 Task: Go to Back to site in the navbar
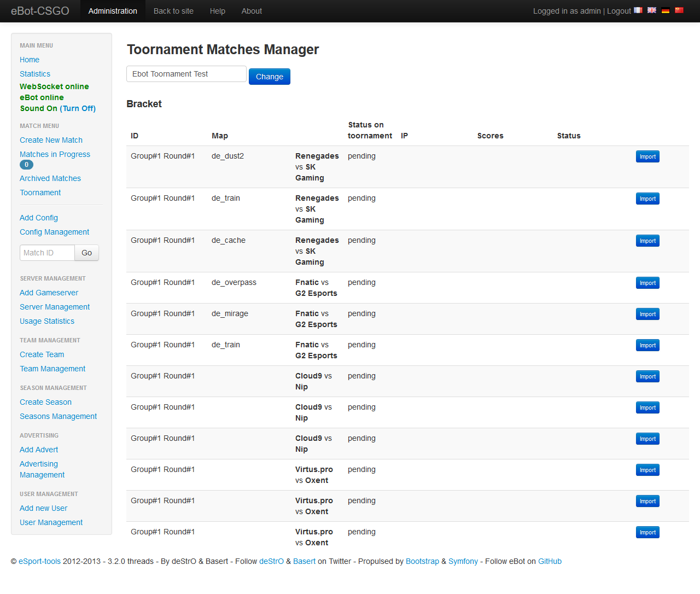point(173,11)
